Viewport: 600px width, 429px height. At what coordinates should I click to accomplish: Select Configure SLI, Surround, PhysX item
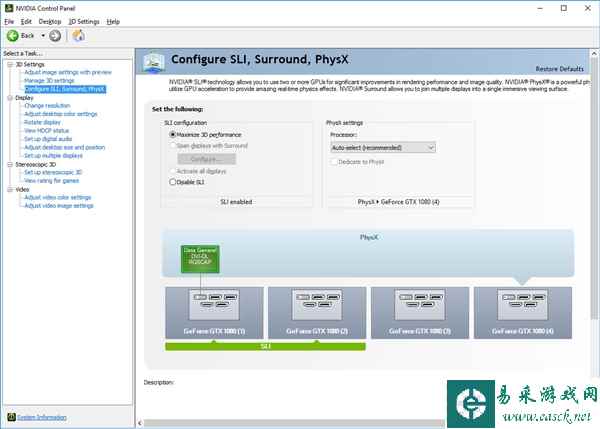click(65, 89)
